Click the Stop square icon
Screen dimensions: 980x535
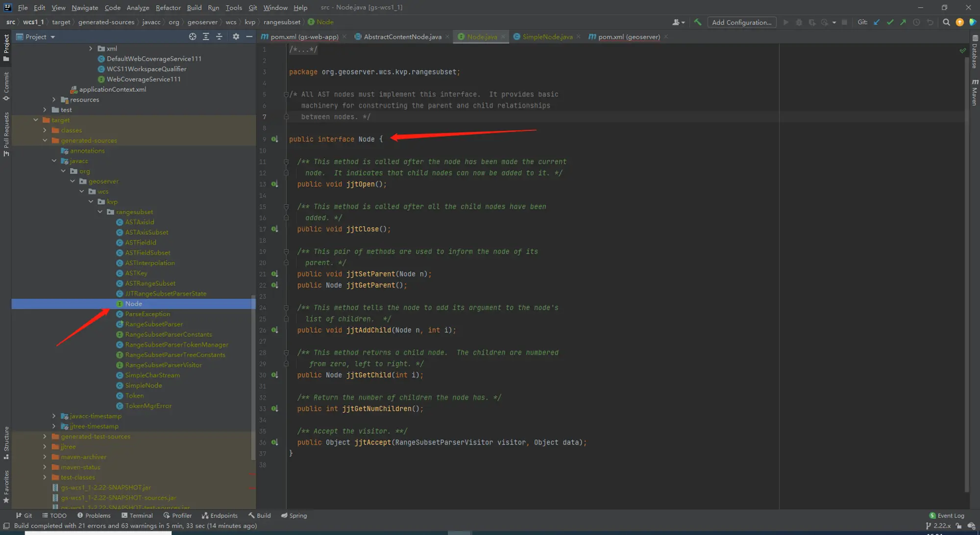coord(844,22)
